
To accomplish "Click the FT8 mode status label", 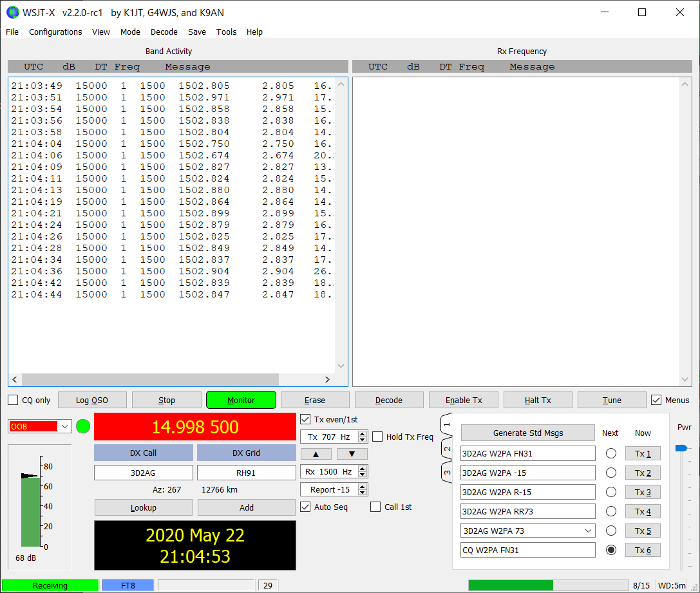I will (128, 585).
